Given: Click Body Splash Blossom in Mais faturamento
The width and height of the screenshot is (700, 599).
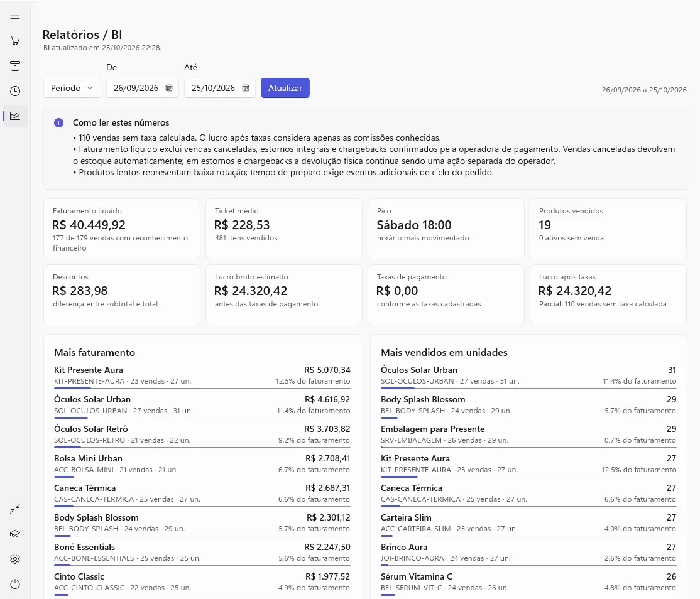Looking at the screenshot, I should [202, 523].
